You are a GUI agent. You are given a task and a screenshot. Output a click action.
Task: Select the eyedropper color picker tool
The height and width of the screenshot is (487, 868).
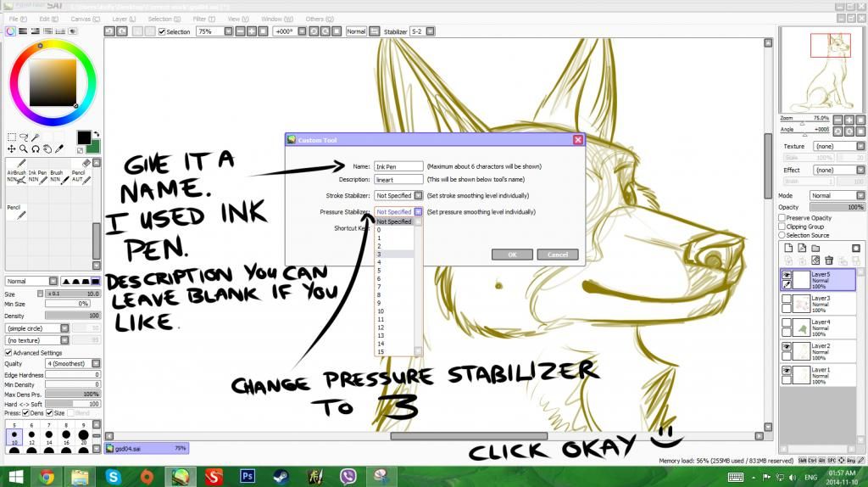(61, 149)
